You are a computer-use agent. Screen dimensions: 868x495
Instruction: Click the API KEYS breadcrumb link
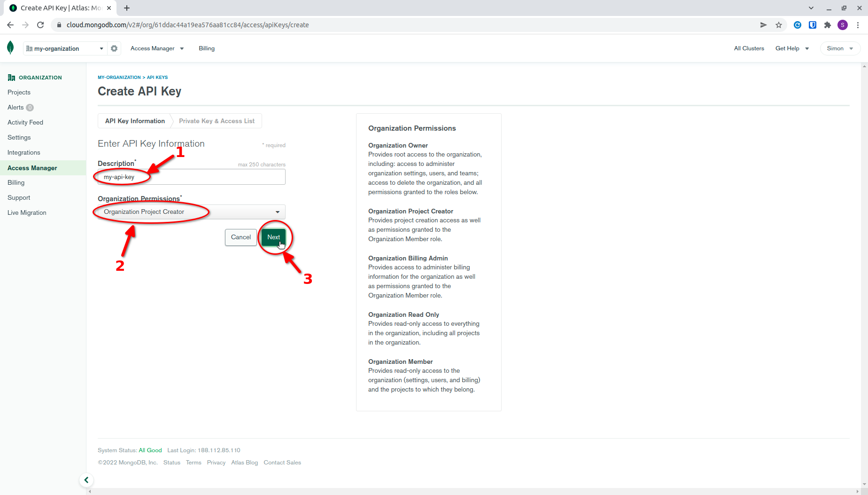pos(157,77)
